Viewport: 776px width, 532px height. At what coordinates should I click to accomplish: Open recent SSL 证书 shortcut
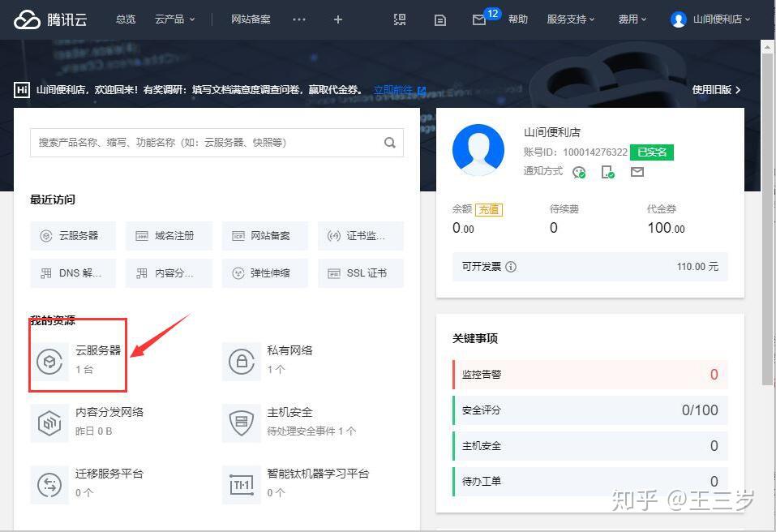click(361, 273)
